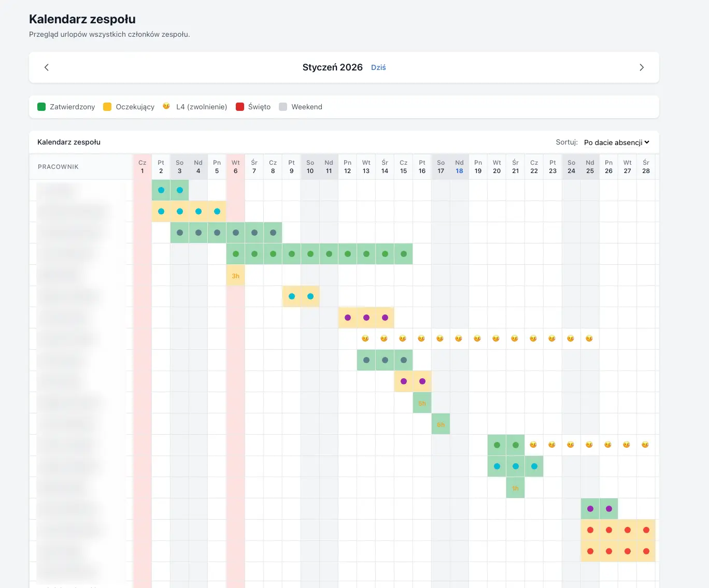Screen dimensions: 709x588
Task: Click the PRACOWNIK column header
Action: coord(58,167)
